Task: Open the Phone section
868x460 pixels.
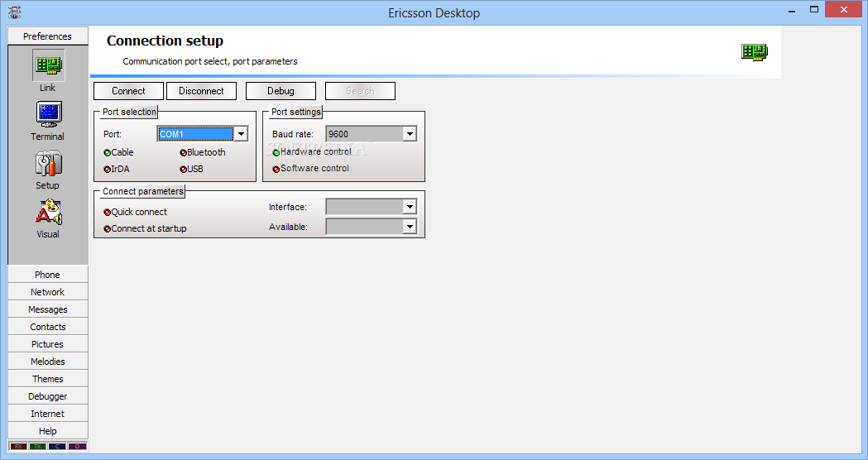Action: pos(48,275)
